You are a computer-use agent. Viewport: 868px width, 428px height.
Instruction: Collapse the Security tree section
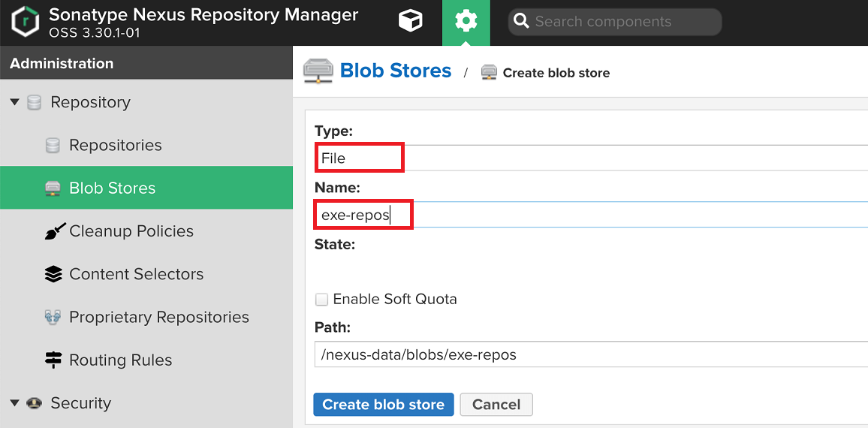click(x=15, y=402)
